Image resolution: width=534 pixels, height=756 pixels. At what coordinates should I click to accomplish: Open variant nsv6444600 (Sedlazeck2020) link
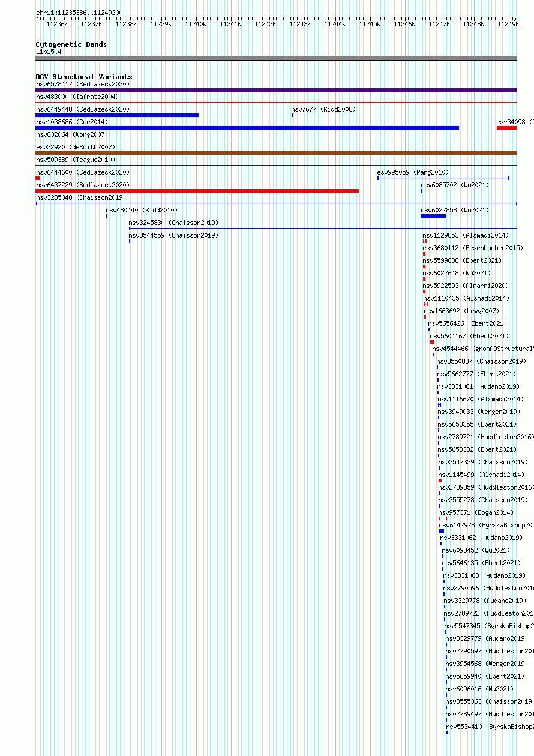tap(83, 172)
